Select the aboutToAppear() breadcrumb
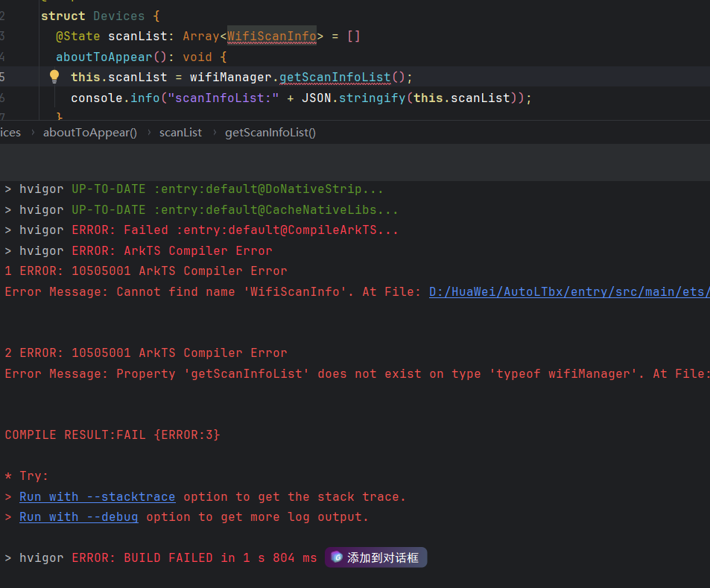The image size is (710, 588). click(x=90, y=132)
